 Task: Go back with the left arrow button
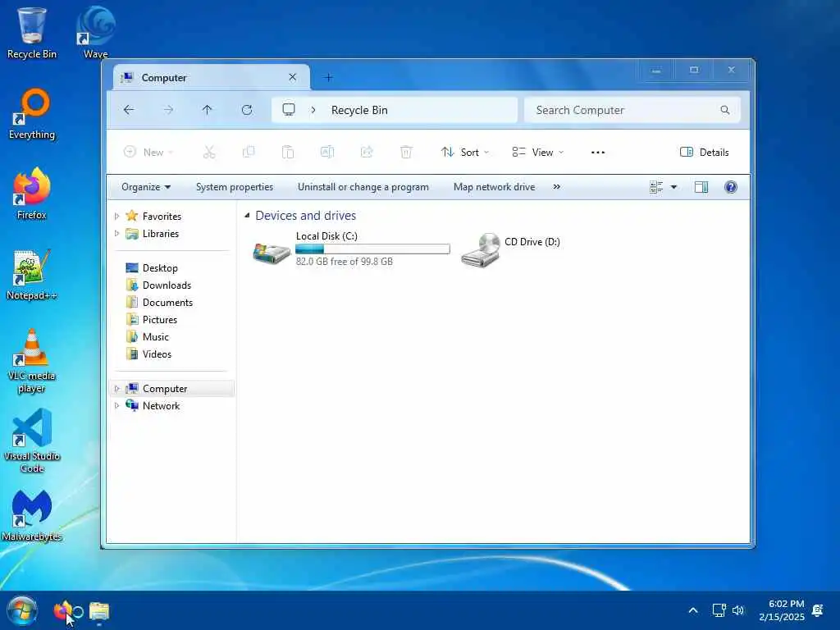tap(129, 110)
